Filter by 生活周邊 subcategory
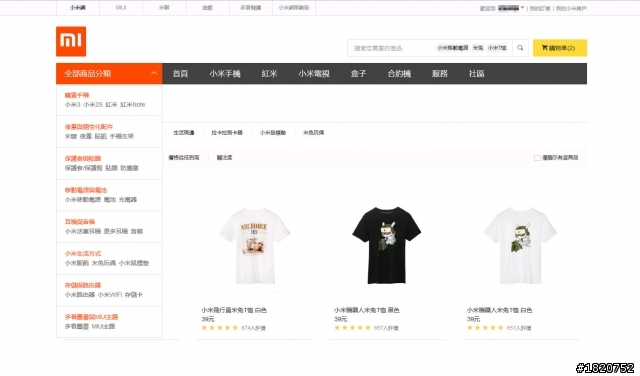Viewport: 640px width, 376px height. tap(184, 133)
